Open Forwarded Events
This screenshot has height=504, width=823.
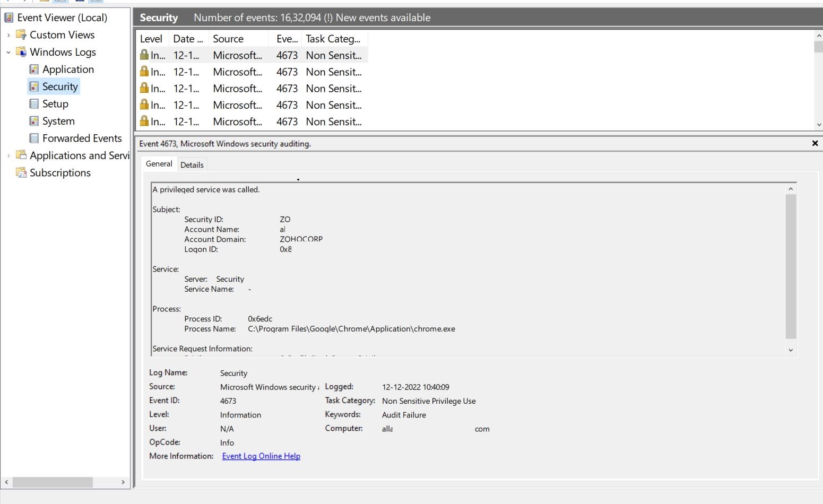[82, 138]
